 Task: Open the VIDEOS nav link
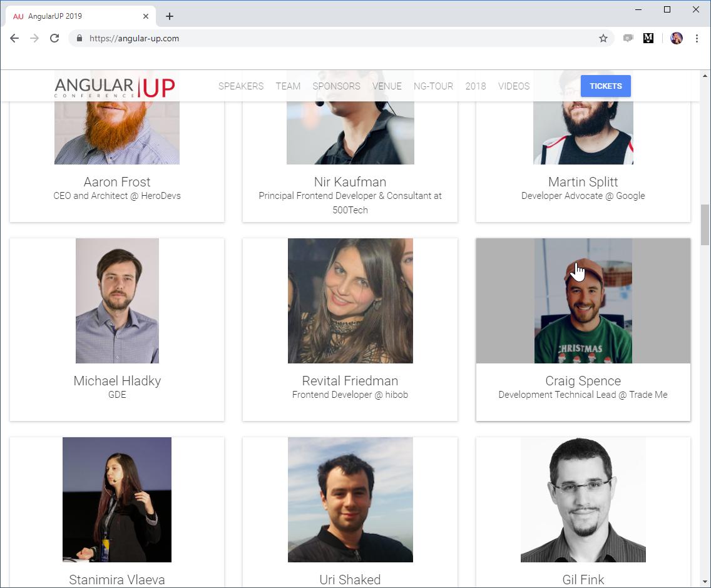tap(514, 86)
